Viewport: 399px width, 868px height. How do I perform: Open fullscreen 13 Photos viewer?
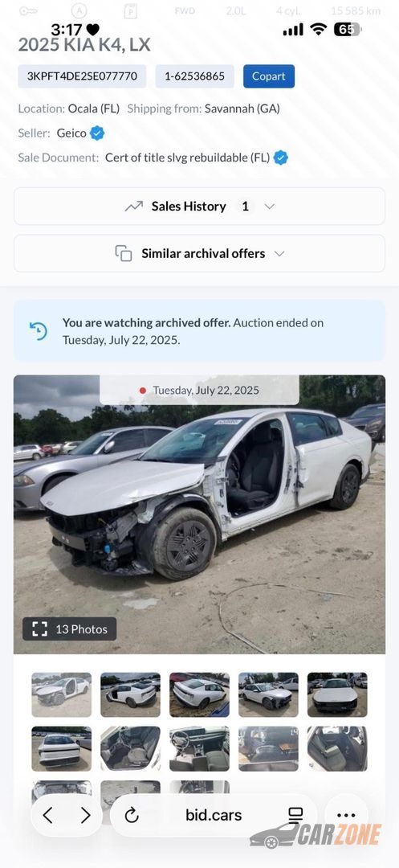[x=70, y=628]
